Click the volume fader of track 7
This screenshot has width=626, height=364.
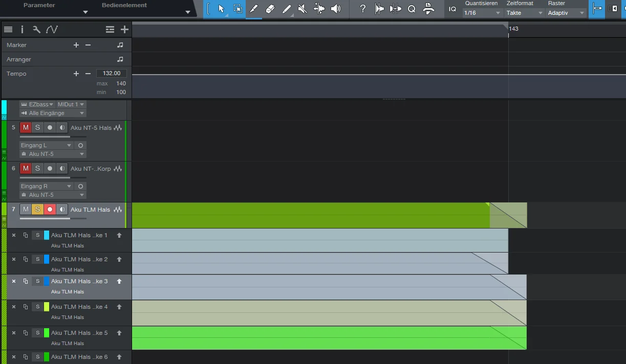(x=53, y=218)
